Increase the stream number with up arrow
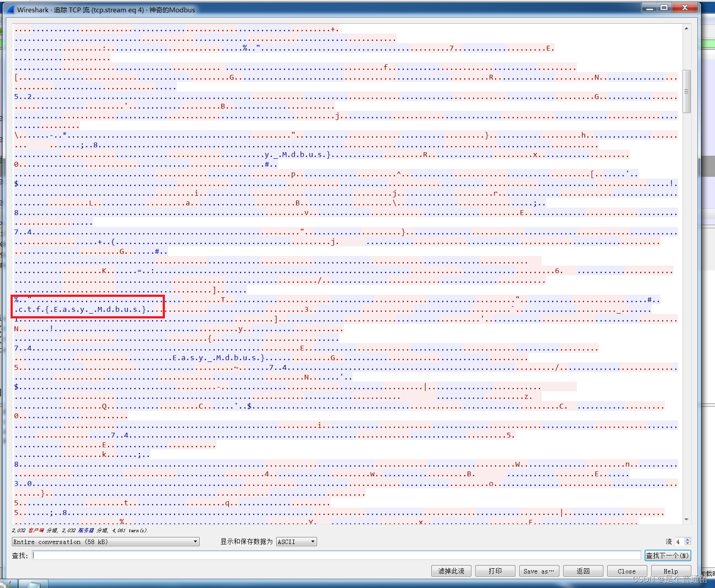Viewport: 715px width, 588px height. (x=688, y=540)
